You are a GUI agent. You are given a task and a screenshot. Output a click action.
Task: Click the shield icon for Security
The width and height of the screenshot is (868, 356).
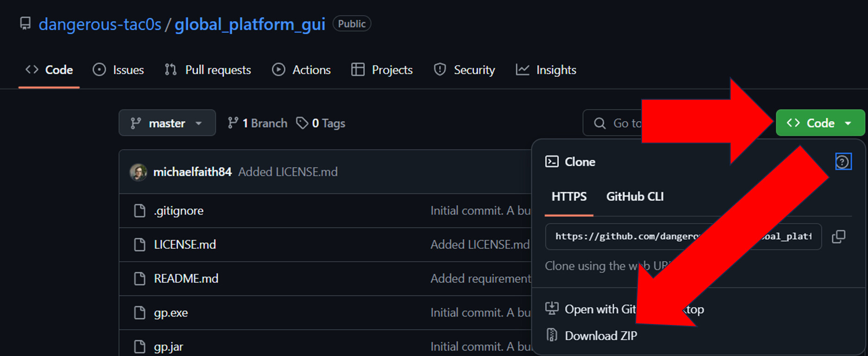[440, 70]
